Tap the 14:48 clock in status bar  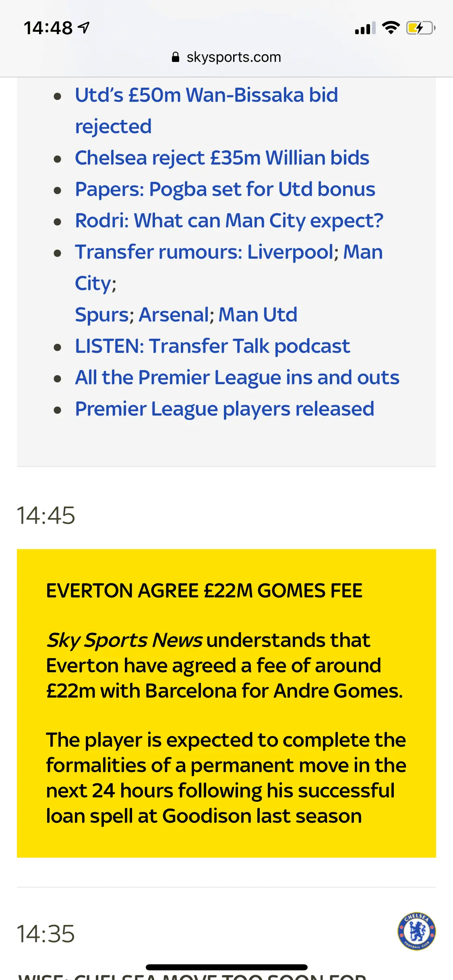click(48, 28)
